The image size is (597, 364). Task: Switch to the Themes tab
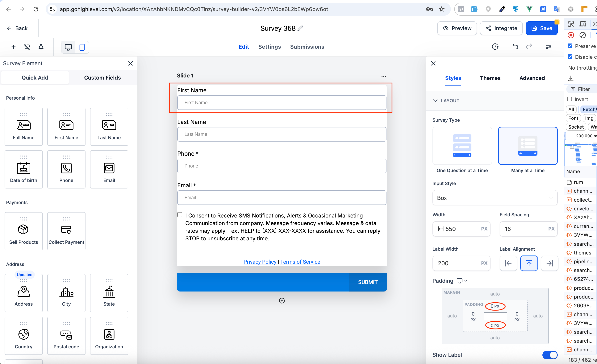[x=490, y=78]
